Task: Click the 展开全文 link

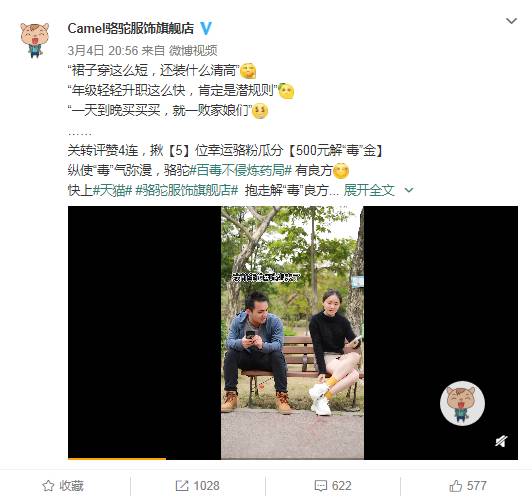Action: coord(369,190)
